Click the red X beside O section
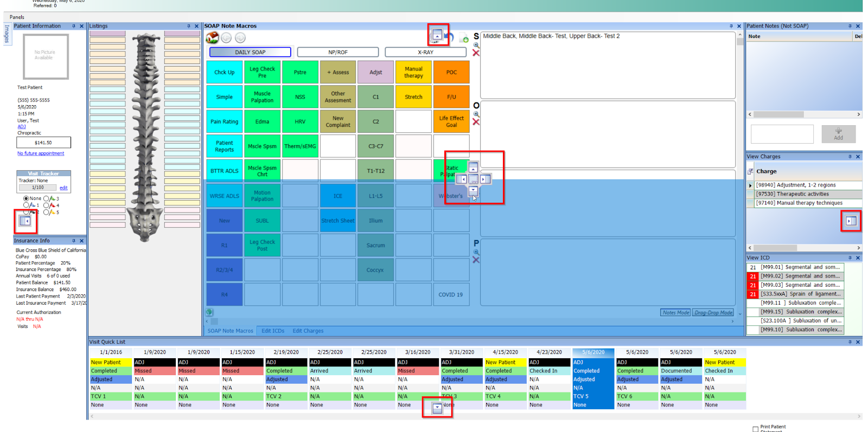 coord(476,121)
